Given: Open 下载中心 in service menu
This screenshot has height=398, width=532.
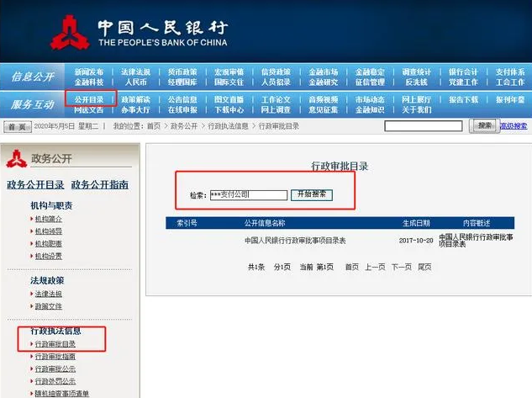Looking at the screenshot, I should 229,109.
